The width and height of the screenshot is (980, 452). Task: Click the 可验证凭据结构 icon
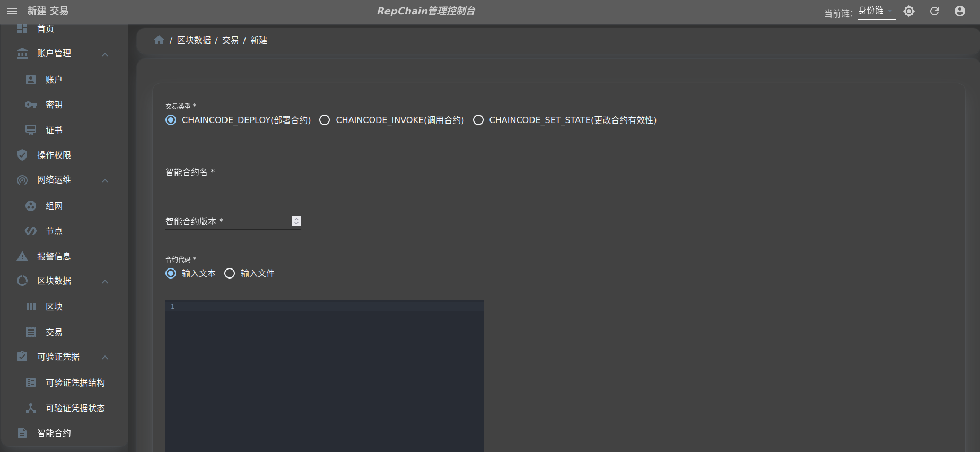pyautogui.click(x=31, y=383)
